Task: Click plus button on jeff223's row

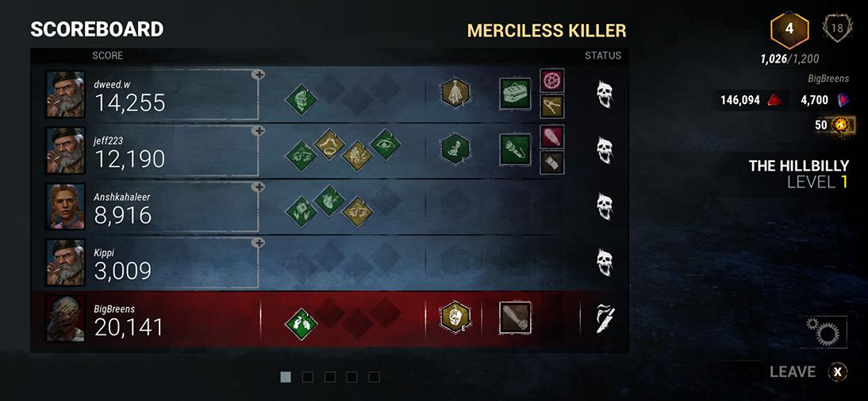Action: pyautogui.click(x=258, y=131)
